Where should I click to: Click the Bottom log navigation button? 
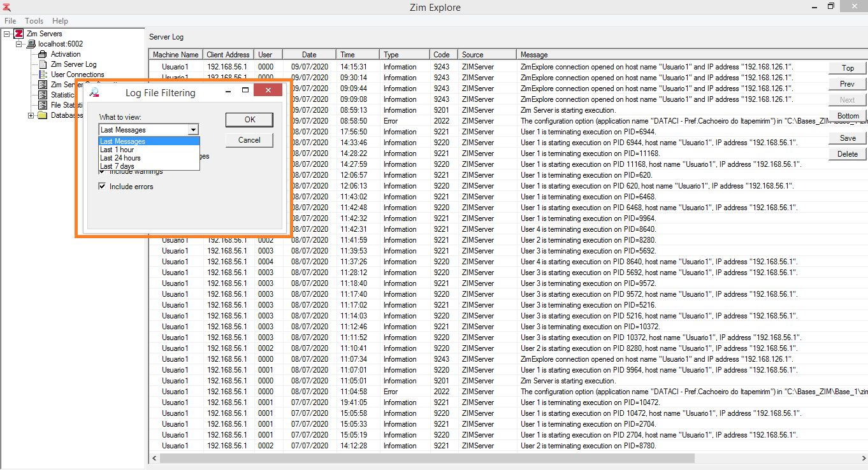pyautogui.click(x=848, y=116)
